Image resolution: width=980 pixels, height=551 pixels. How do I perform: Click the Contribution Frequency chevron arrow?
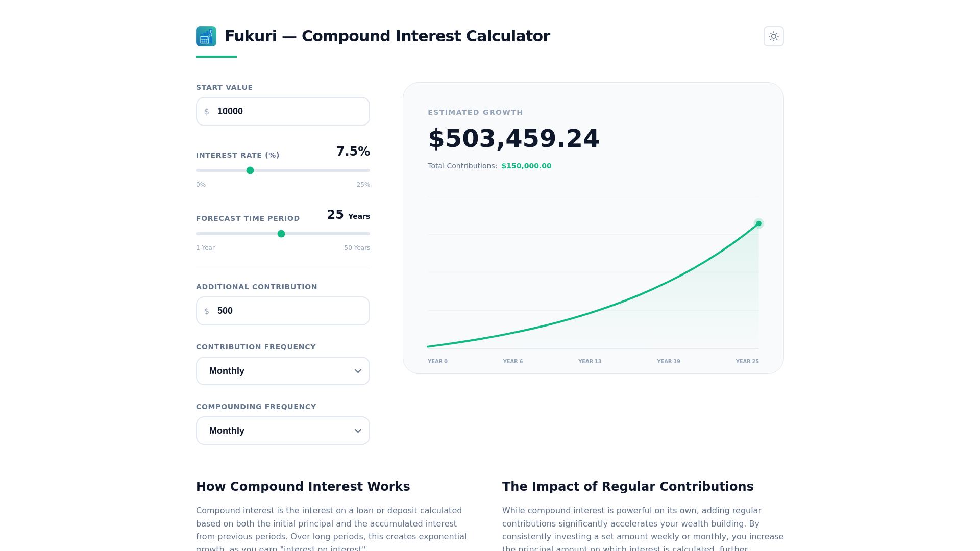pos(358,371)
